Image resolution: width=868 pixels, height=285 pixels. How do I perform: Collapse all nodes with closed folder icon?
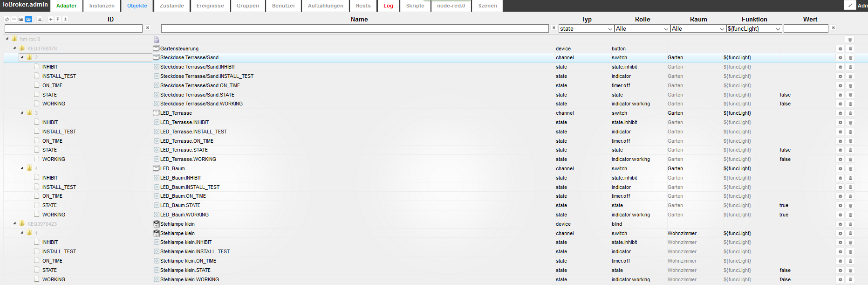click(x=21, y=19)
